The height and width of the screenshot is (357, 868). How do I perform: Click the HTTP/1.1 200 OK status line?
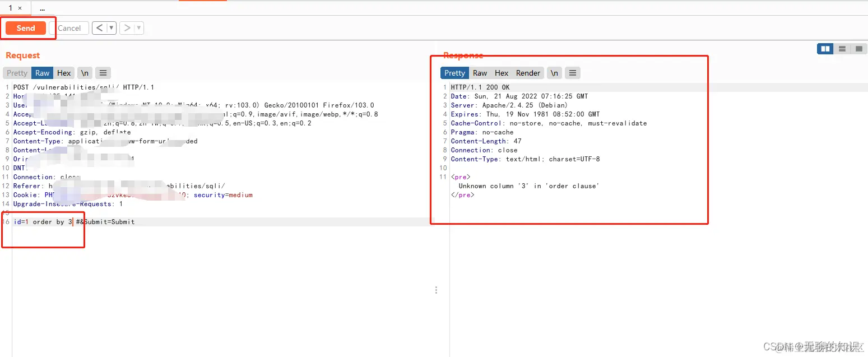click(480, 87)
